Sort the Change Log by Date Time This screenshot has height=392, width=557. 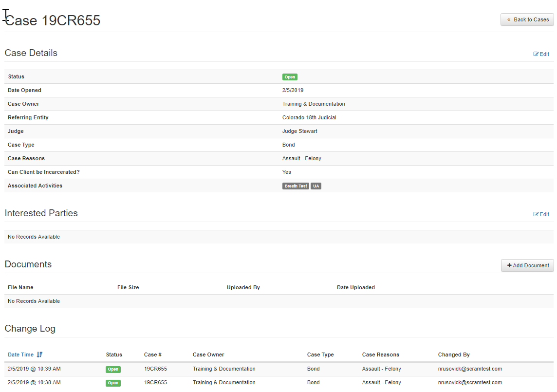[21, 355]
